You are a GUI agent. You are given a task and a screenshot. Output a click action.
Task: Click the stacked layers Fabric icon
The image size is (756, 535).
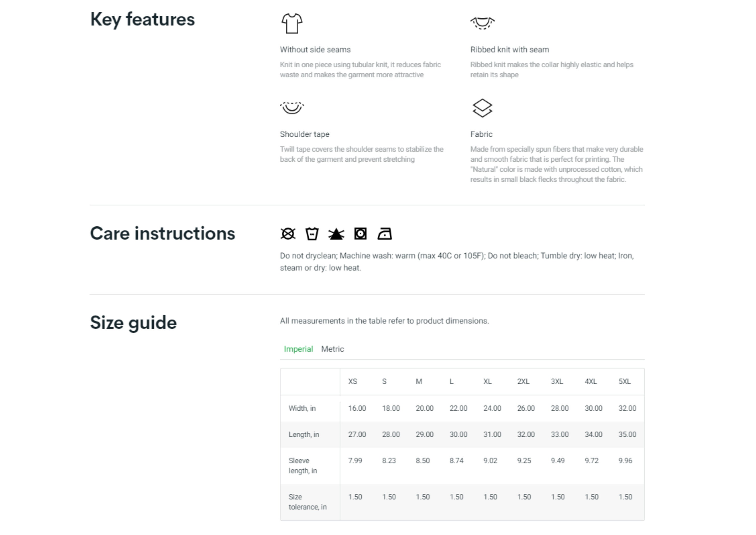(x=482, y=108)
